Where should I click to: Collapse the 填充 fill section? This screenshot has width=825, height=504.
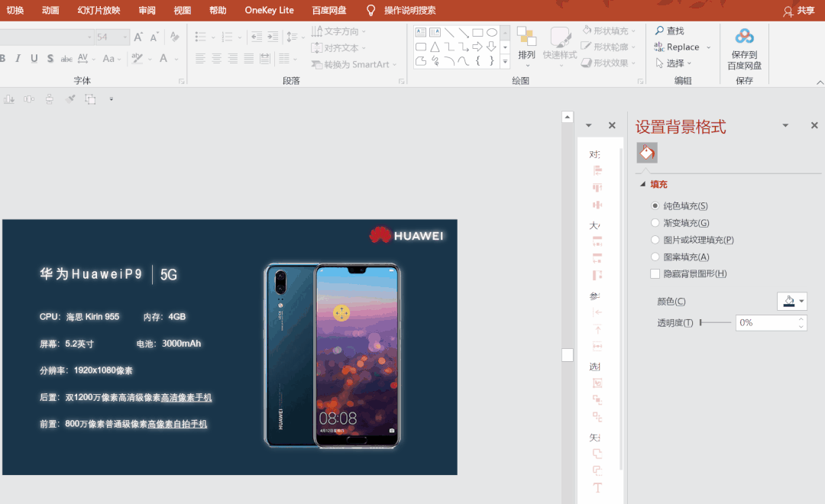pyautogui.click(x=642, y=184)
